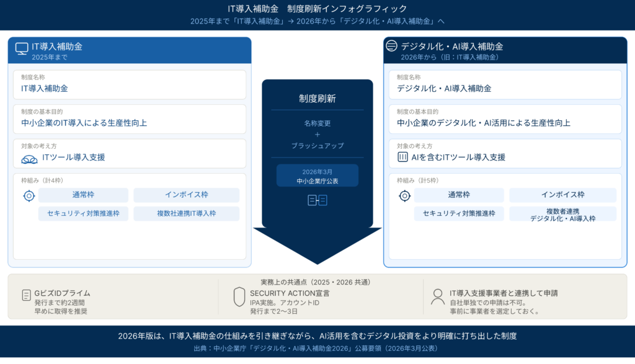Click the comparison documents icon under 中小企業庁公表
The height and width of the screenshot is (364, 635).
point(317,200)
